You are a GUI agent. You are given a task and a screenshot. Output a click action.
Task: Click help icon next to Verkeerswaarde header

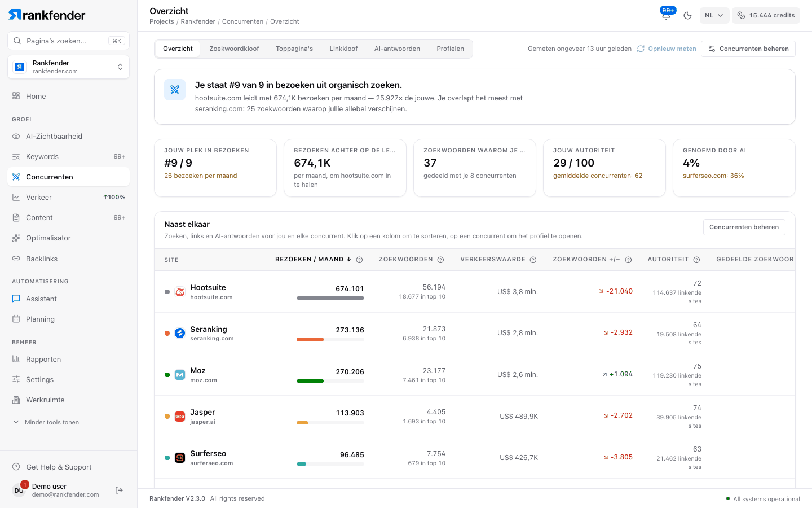pos(533,260)
